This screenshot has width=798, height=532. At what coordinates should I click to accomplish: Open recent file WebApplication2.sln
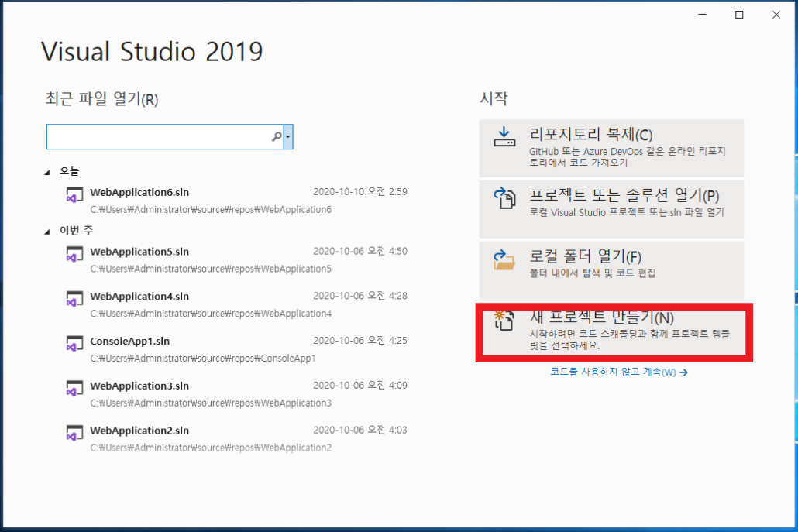pos(237,438)
